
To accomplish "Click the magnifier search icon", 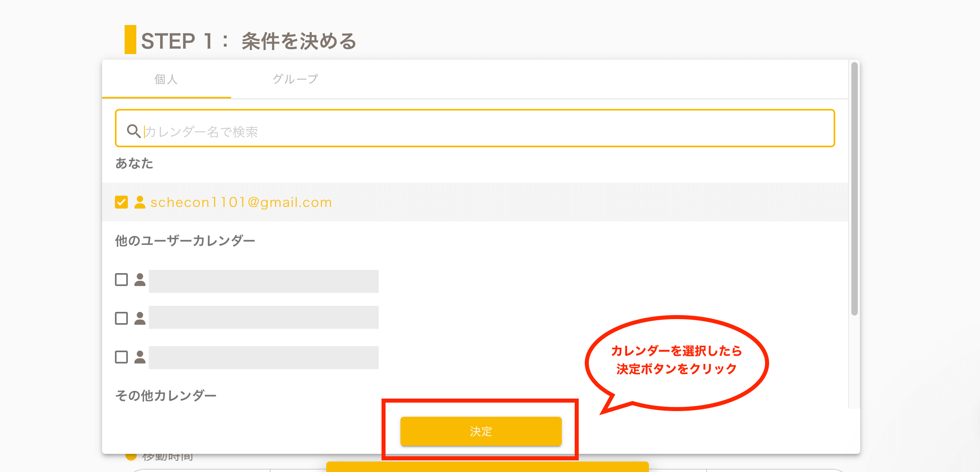I will [x=133, y=131].
